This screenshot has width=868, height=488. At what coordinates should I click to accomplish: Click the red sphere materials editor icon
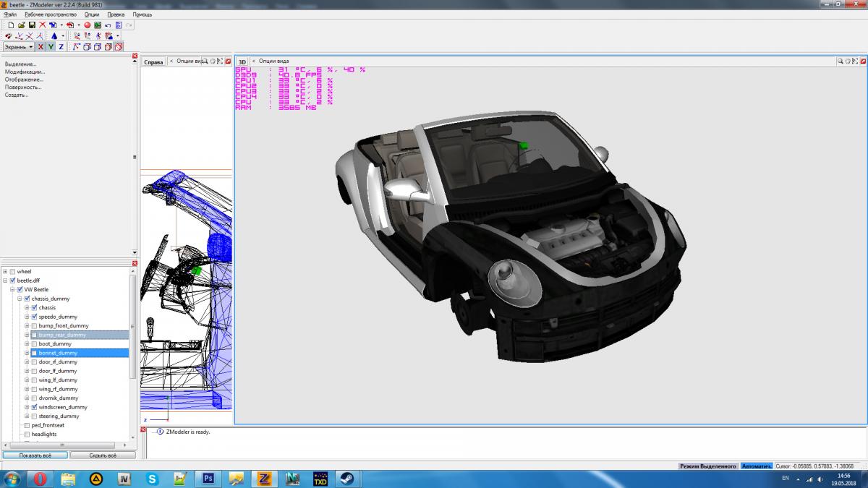coord(87,25)
